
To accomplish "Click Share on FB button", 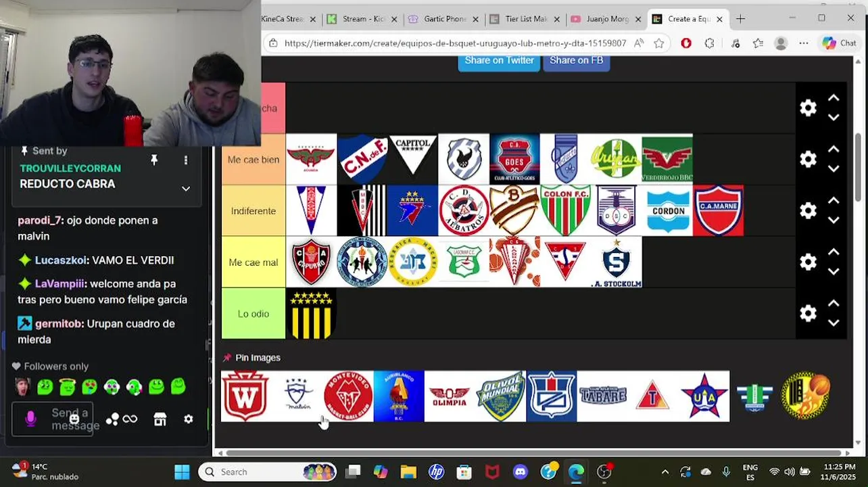I will click(x=576, y=61).
